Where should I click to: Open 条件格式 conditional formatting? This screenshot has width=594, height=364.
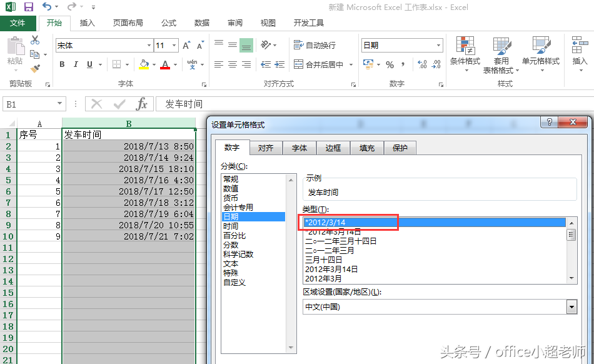(x=465, y=54)
